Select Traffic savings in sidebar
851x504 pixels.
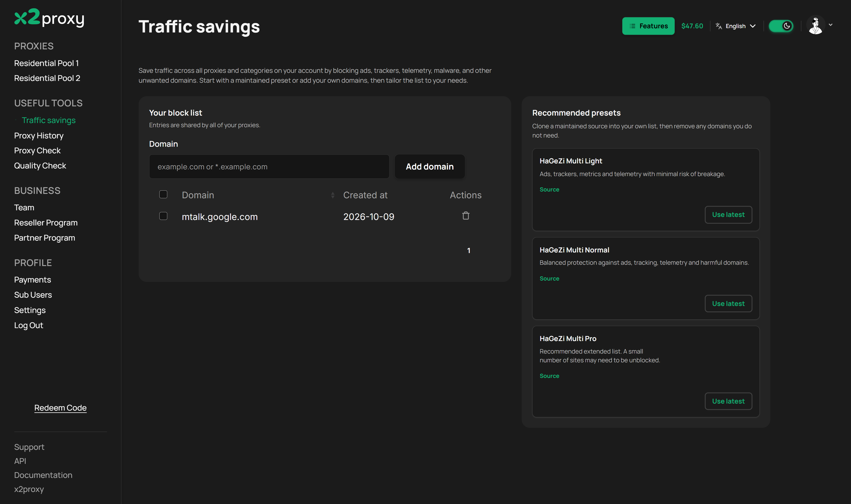point(48,120)
